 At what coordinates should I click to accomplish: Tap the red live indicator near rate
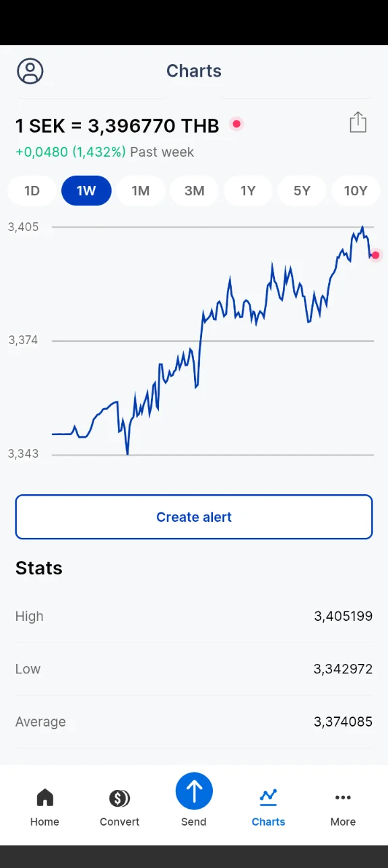click(x=236, y=124)
